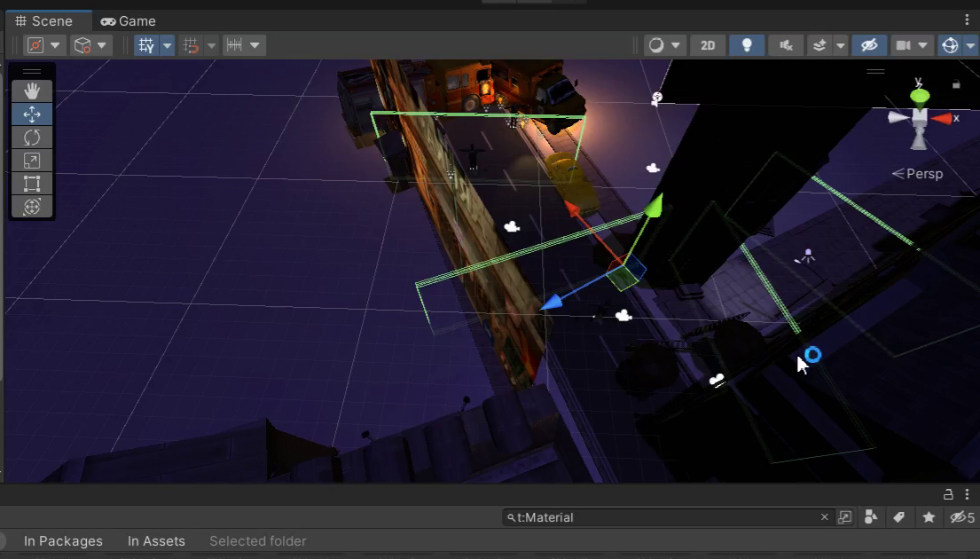Open the Gizmos dropdown arrow
This screenshot has width=980, height=559.
(970, 45)
